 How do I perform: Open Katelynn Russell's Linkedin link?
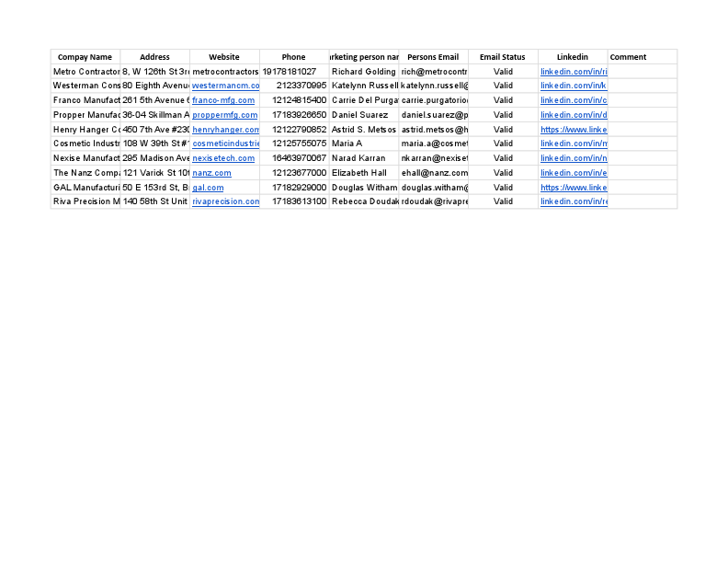(574, 86)
